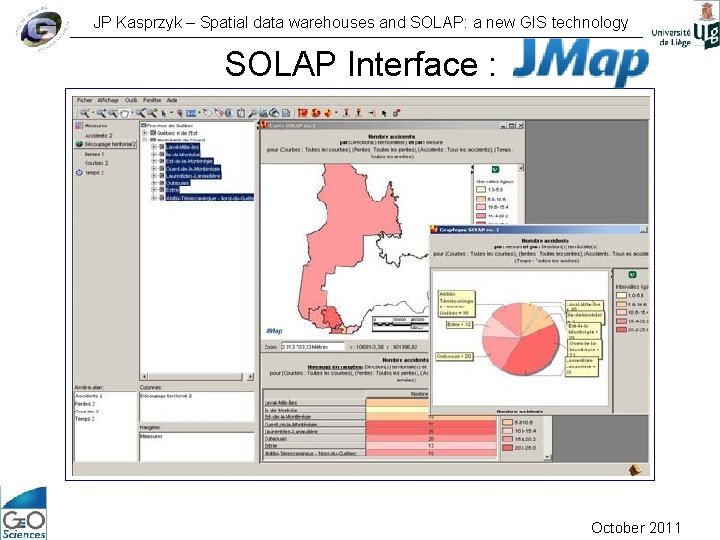Expand the Québec et de l'Est tree node

tap(145, 133)
